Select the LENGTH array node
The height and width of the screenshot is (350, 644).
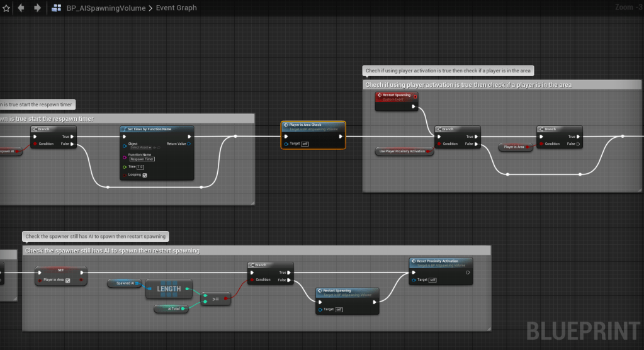coord(168,289)
